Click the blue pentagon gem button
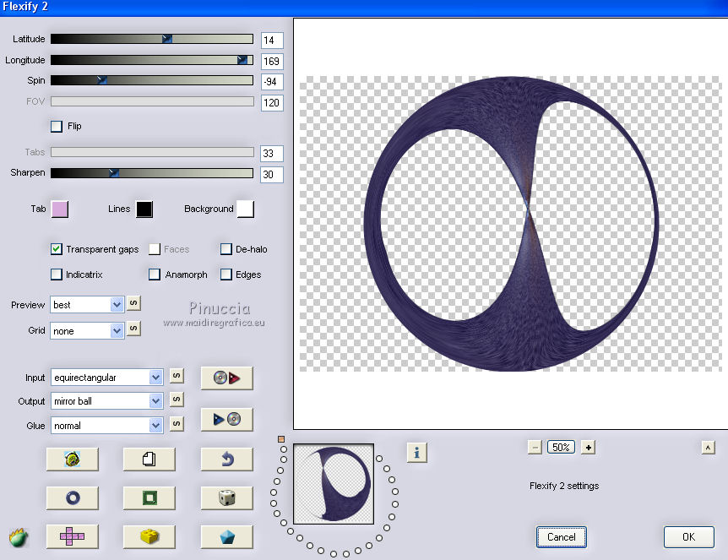The height and width of the screenshot is (560, 728). pos(226,537)
